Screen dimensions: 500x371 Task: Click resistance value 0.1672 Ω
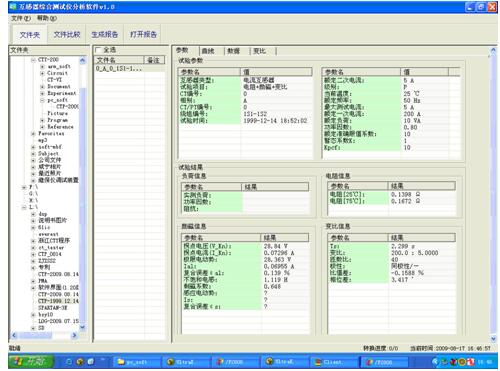405,201
